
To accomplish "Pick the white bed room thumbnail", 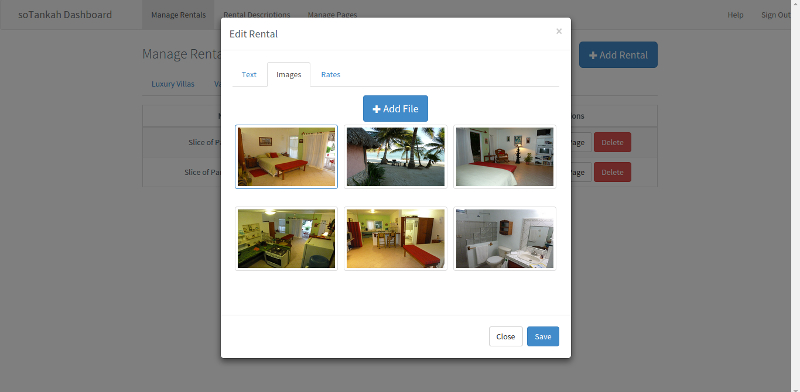I will point(505,157).
